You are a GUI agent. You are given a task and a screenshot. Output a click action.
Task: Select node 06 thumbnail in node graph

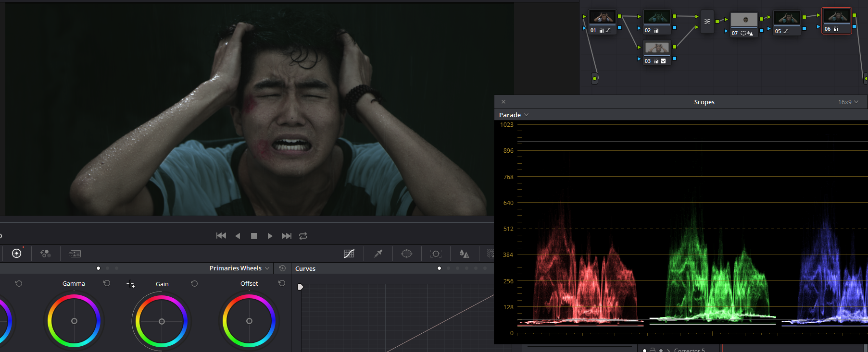pos(837,16)
